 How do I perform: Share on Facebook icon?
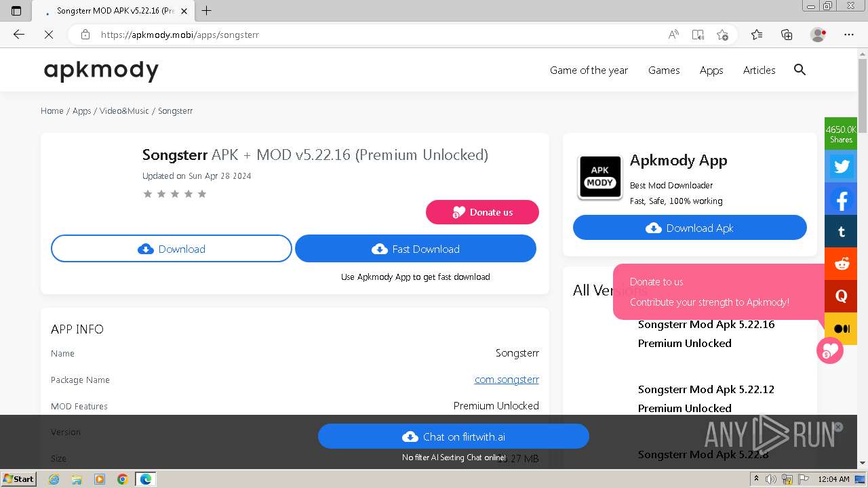[842, 199]
